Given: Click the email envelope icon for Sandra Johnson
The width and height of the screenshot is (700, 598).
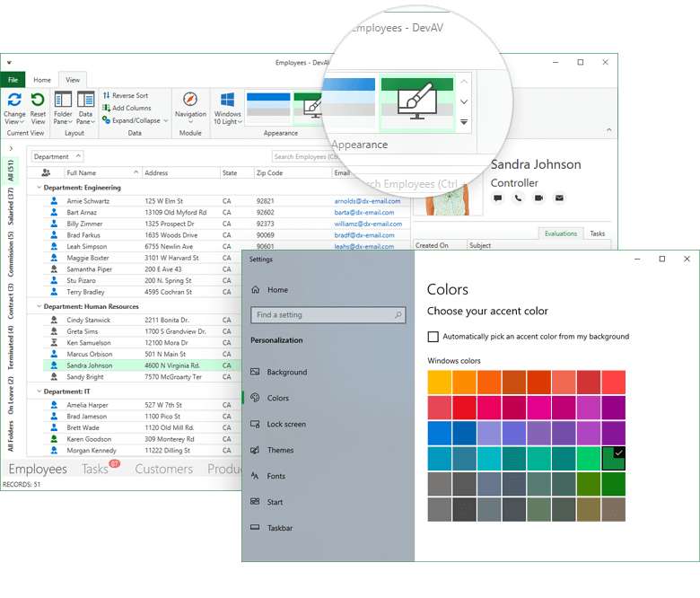Looking at the screenshot, I should (559, 198).
